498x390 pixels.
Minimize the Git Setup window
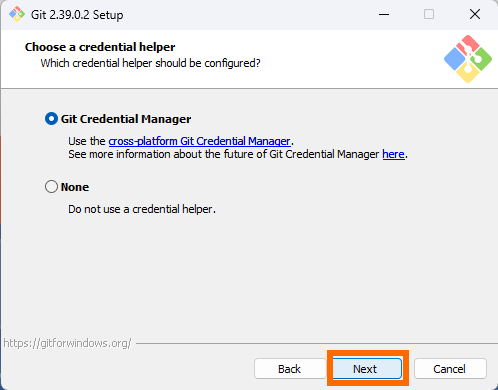pos(384,14)
